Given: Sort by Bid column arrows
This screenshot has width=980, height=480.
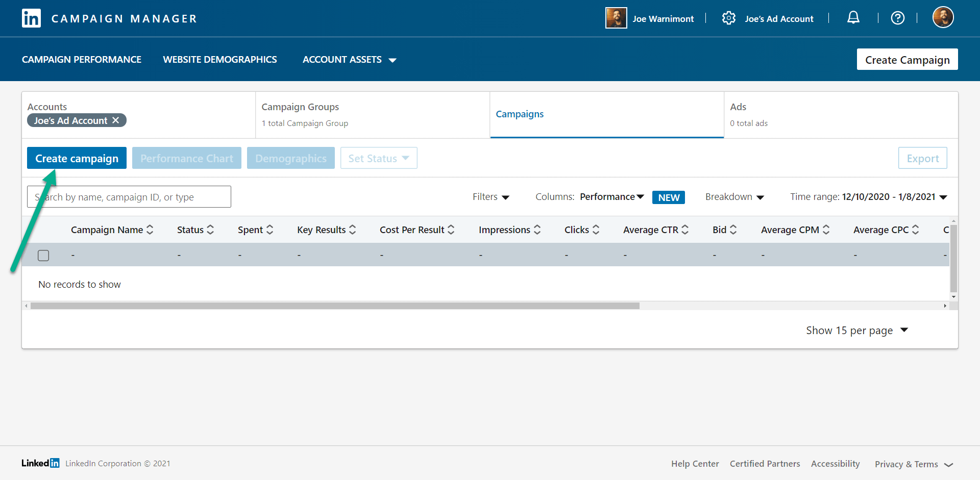Looking at the screenshot, I should click(x=733, y=230).
